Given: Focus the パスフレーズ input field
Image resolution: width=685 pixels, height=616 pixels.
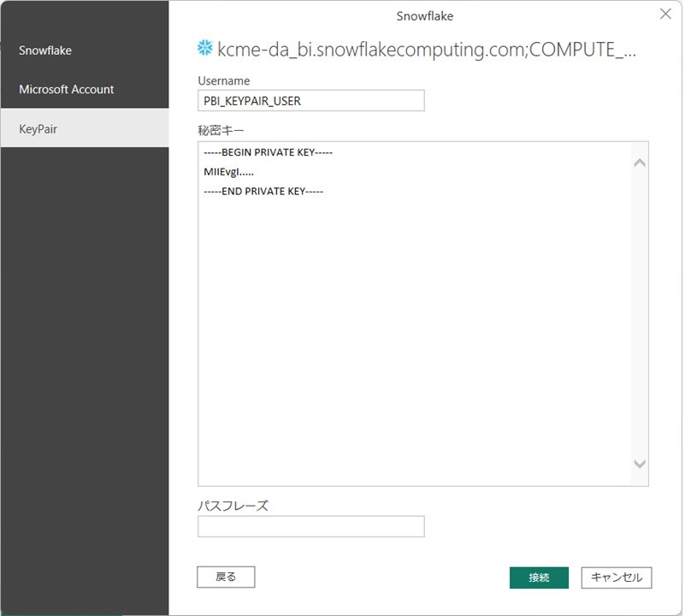Looking at the screenshot, I should 310,526.
